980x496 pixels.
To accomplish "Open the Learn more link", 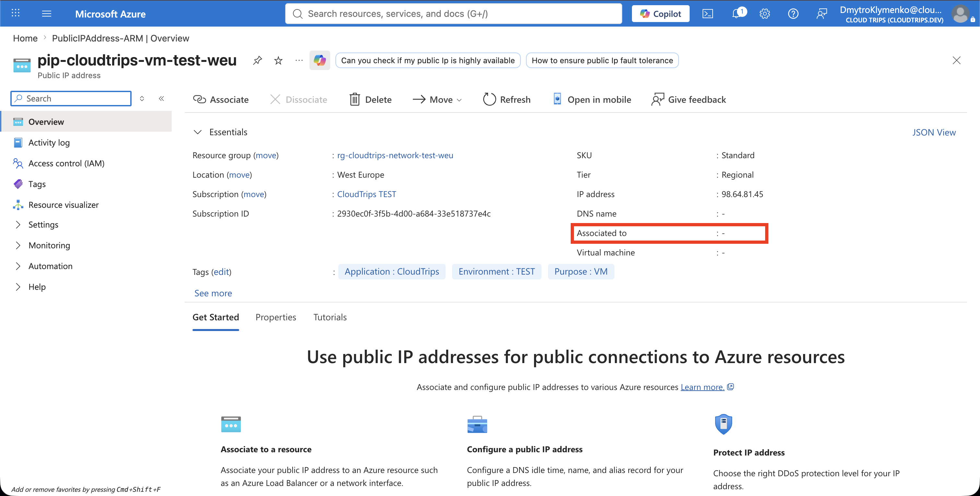I will (x=702, y=387).
